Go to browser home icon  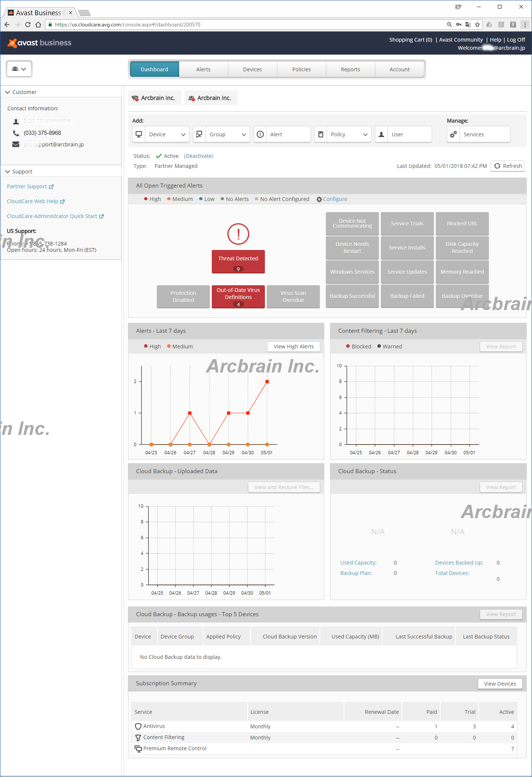[x=38, y=25]
